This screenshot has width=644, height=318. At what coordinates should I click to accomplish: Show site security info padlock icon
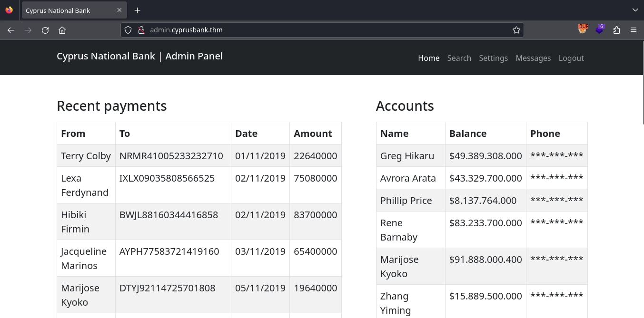point(141,30)
